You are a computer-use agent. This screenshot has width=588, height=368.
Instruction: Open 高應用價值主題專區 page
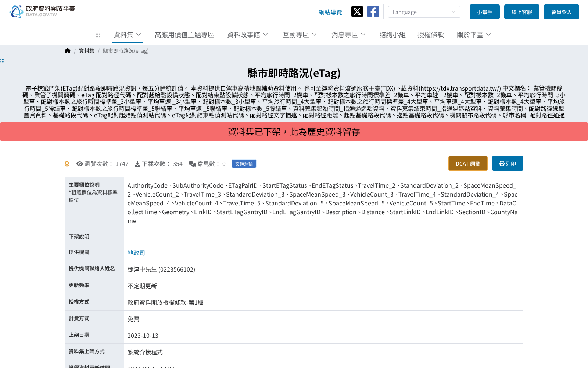pos(184,35)
